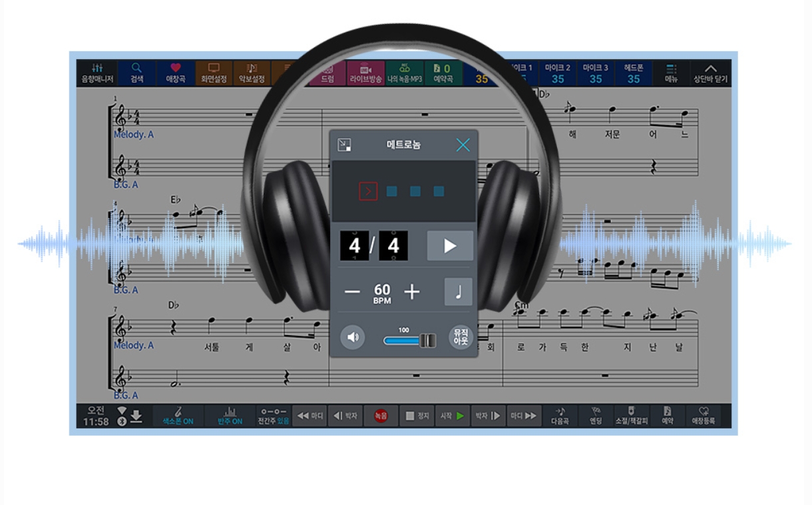Open the 드럼 drum panel
Screen dimensions: 812x505
[327, 73]
